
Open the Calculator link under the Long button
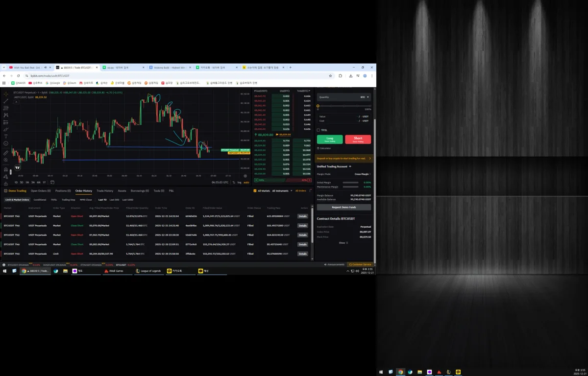pyautogui.click(x=324, y=148)
